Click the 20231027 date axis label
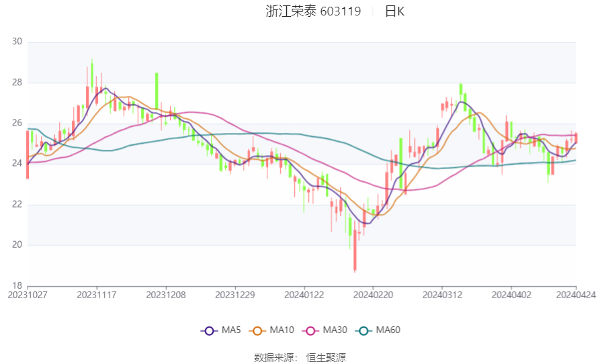This screenshot has height=364, width=600. tap(27, 294)
